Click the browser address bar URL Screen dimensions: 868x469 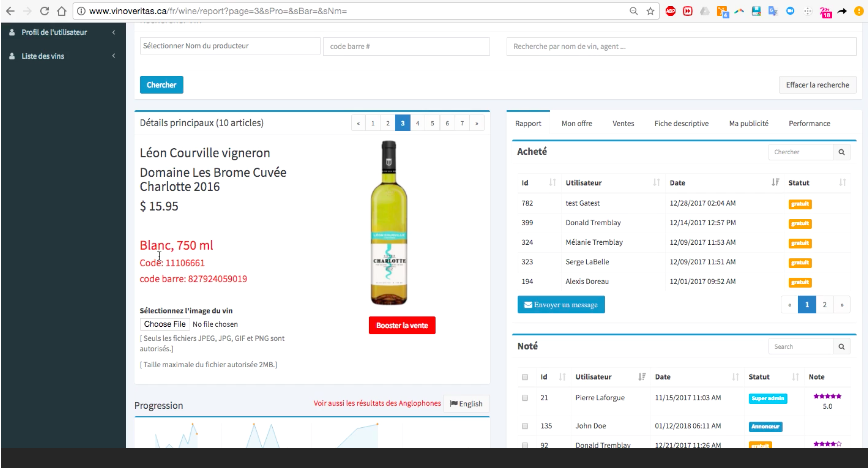click(x=218, y=11)
